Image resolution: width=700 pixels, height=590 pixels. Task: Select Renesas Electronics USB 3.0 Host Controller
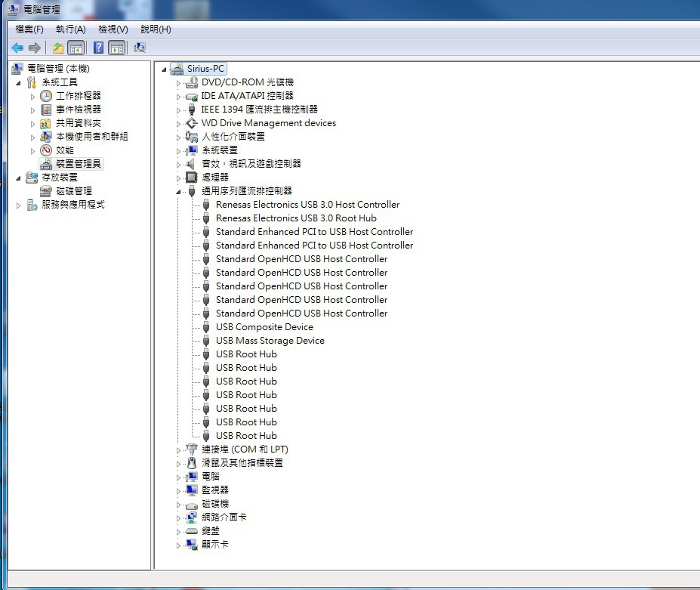307,205
